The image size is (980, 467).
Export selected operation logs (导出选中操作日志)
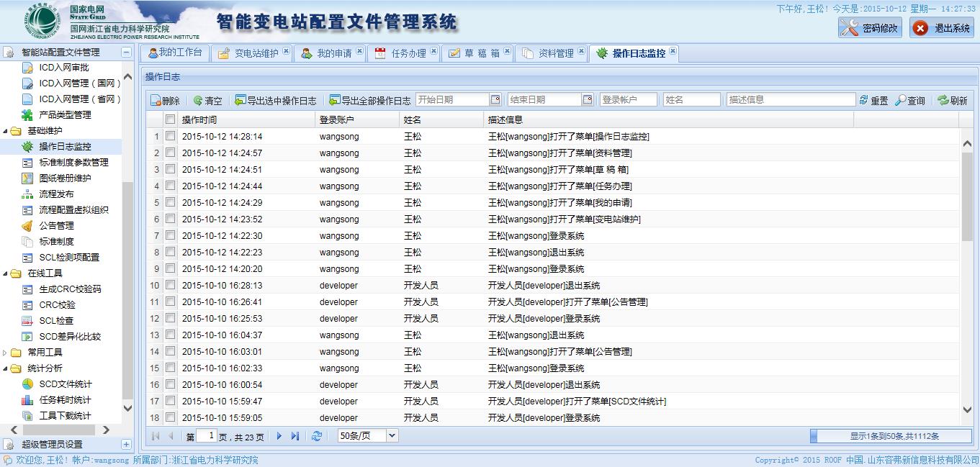(x=240, y=101)
